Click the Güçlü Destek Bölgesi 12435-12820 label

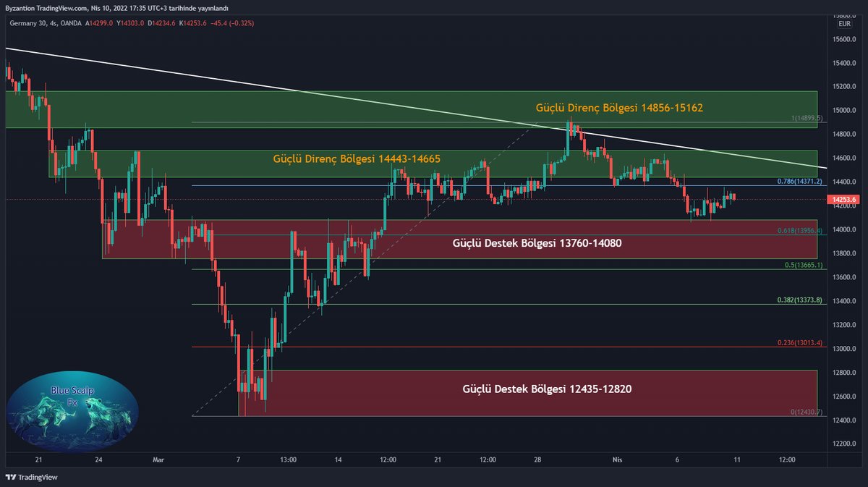coord(546,389)
